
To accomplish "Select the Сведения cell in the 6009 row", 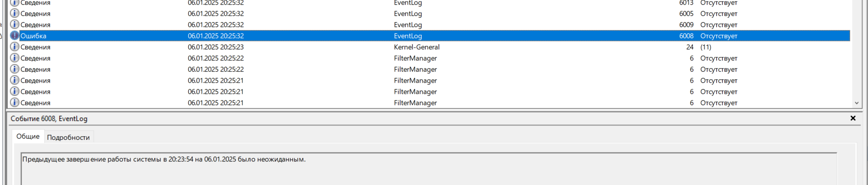I will click(35, 25).
